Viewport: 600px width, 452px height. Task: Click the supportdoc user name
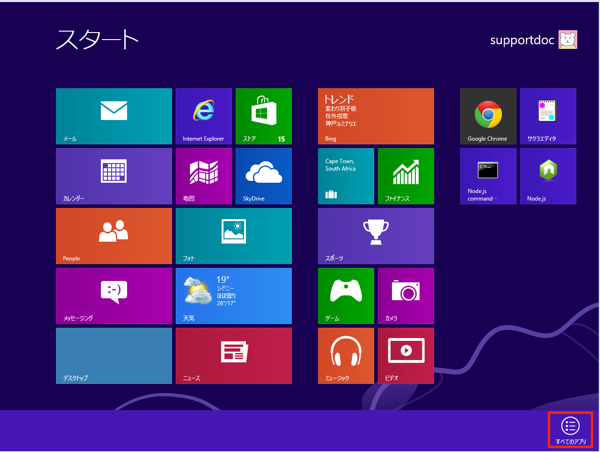click(x=522, y=40)
